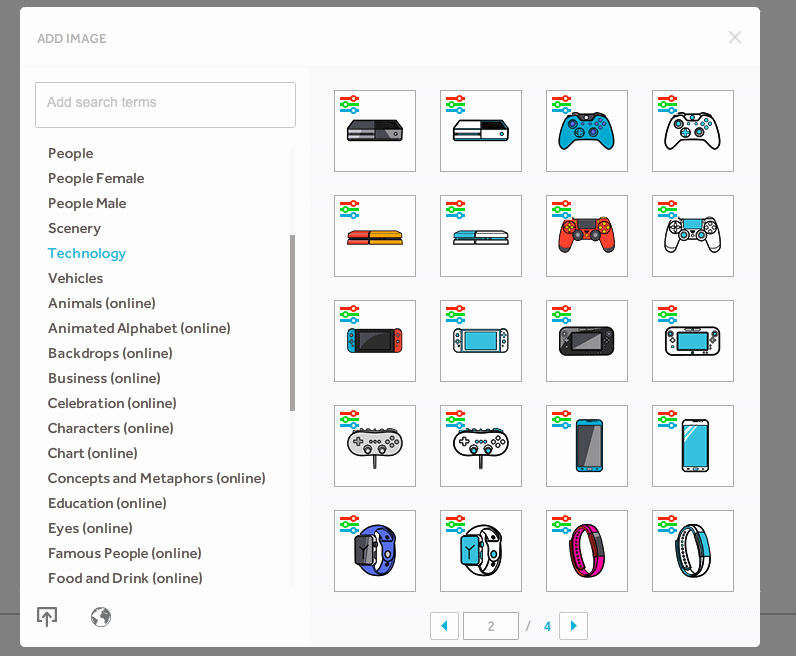Open color options on black Xbox console
This screenshot has height=656, width=796.
349,104
